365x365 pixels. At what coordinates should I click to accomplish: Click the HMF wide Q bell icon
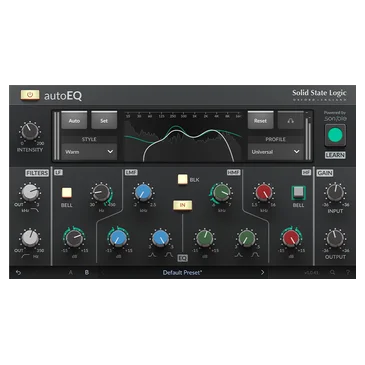click(255, 255)
